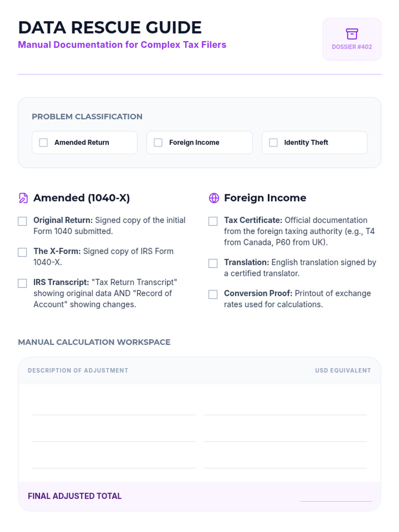Check the Conversion Proof checkbox
Viewport: 399px width, 532px height.
(213, 294)
